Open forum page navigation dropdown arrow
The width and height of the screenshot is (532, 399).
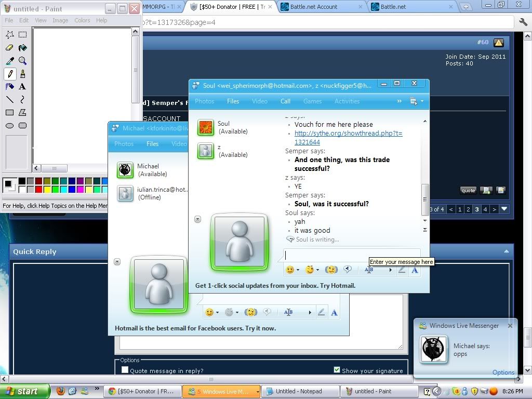504,209
